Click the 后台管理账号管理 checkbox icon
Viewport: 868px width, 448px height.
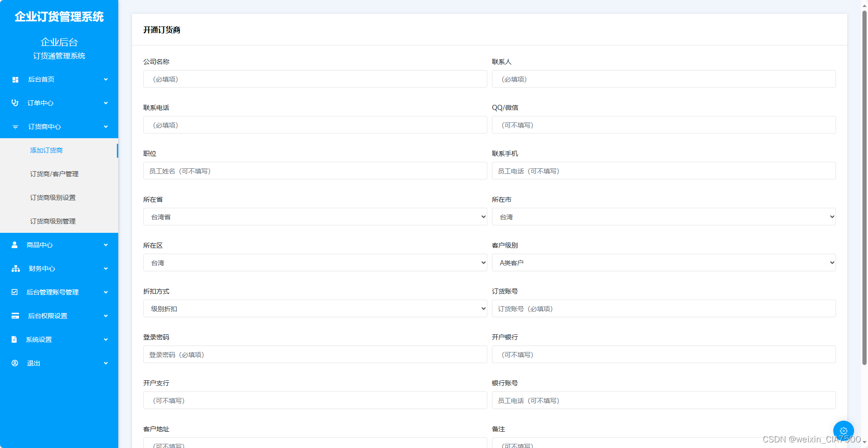(x=14, y=292)
